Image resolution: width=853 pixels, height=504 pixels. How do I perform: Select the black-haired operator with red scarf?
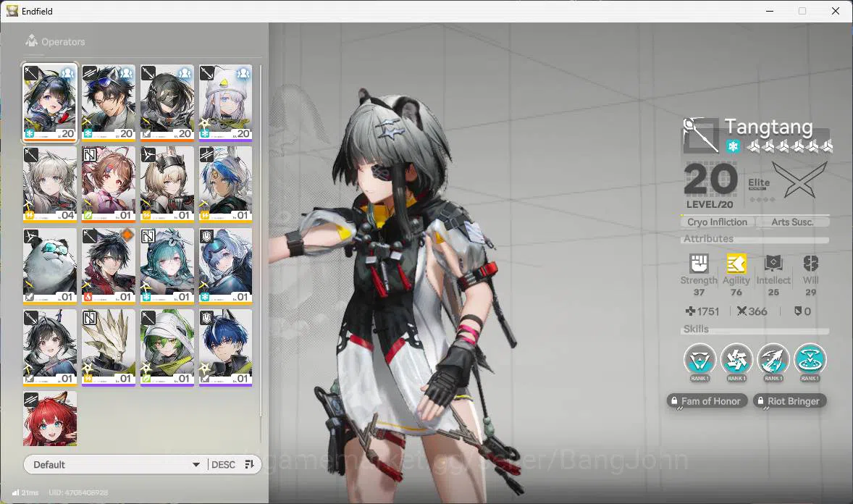pos(109,266)
